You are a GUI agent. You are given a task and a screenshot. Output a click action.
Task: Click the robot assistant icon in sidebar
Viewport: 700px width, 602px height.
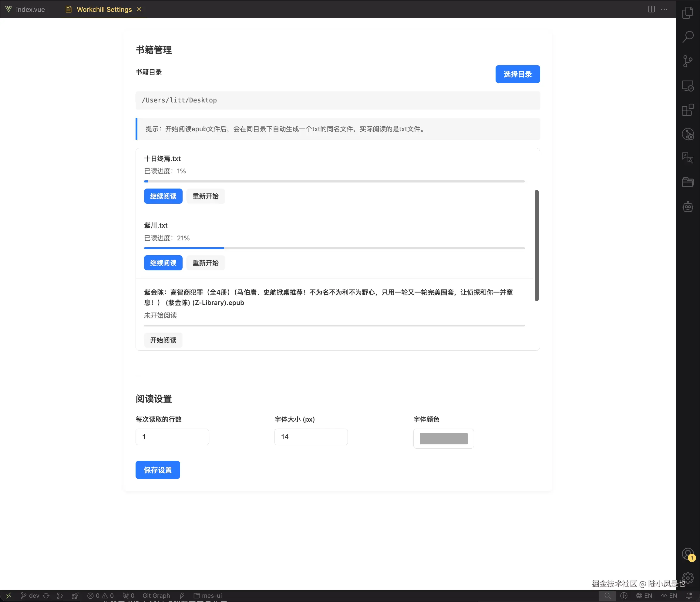[x=688, y=207]
